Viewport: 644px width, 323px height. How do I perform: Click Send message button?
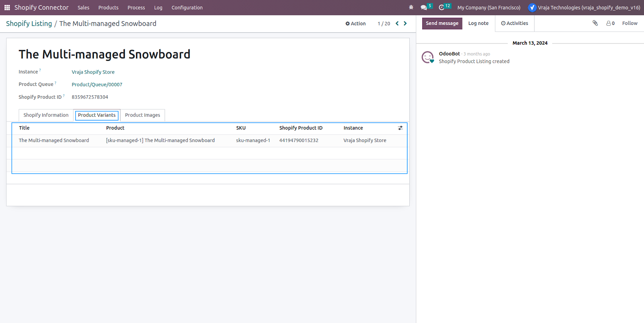click(442, 23)
